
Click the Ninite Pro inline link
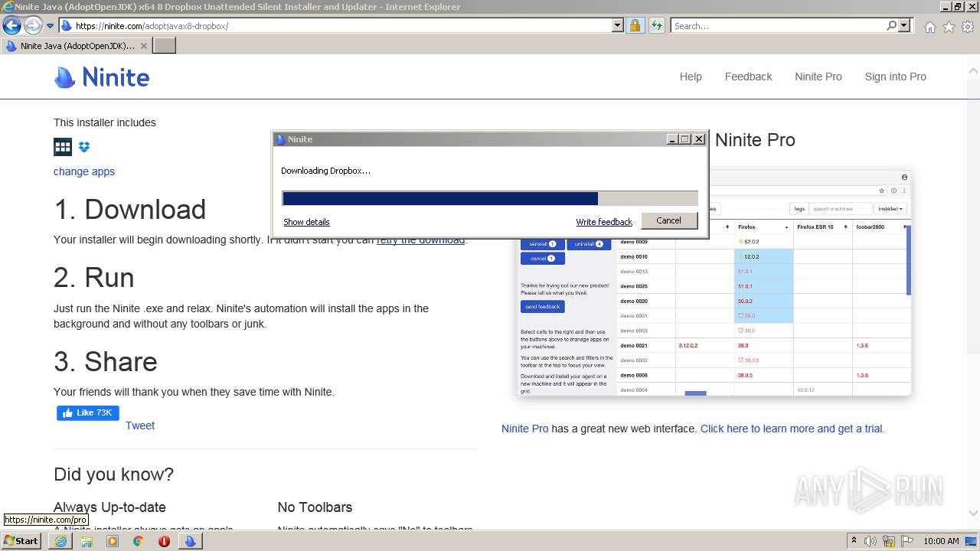tap(525, 429)
